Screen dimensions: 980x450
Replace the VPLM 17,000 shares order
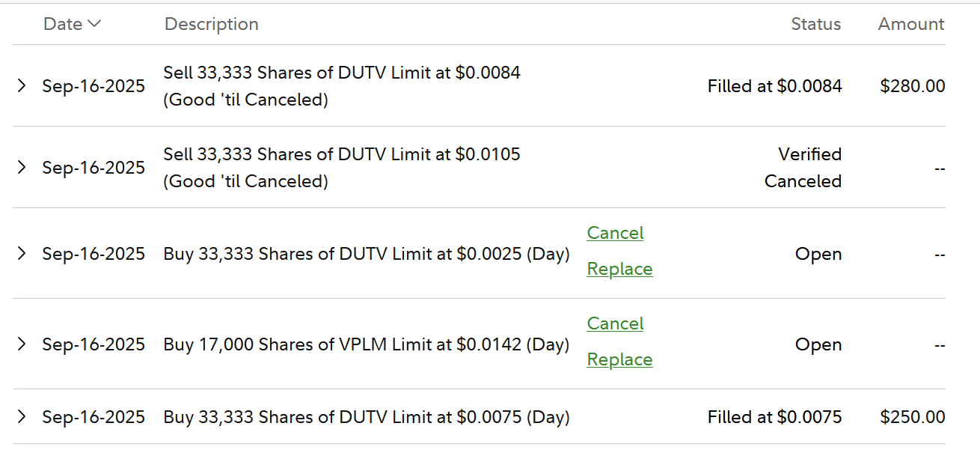(x=619, y=359)
